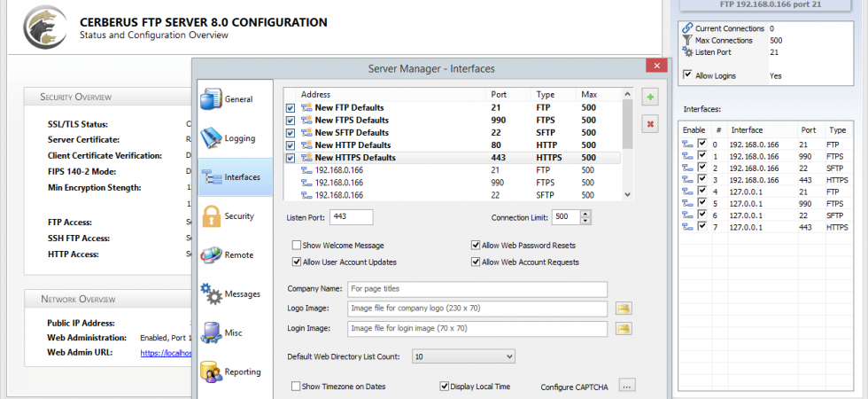Click the green plus add interface icon
Viewport: 868px width, 399px height.
(x=650, y=97)
